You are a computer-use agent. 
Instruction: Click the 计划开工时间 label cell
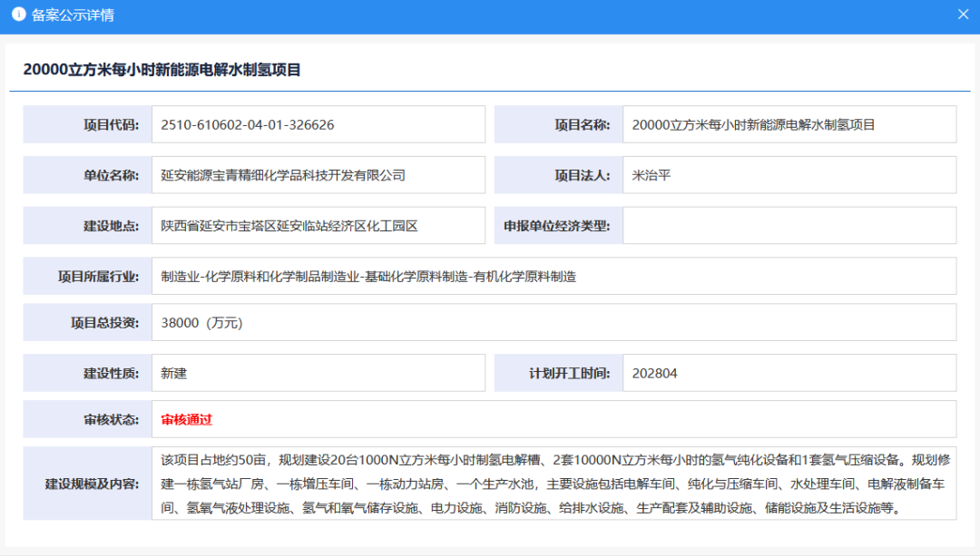[558, 373]
